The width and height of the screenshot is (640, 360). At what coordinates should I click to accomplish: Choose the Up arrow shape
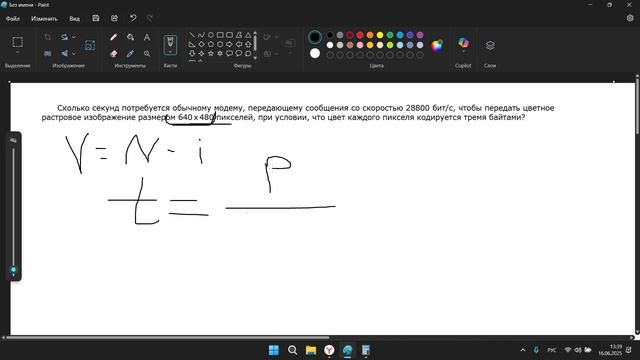click(248, 44)
